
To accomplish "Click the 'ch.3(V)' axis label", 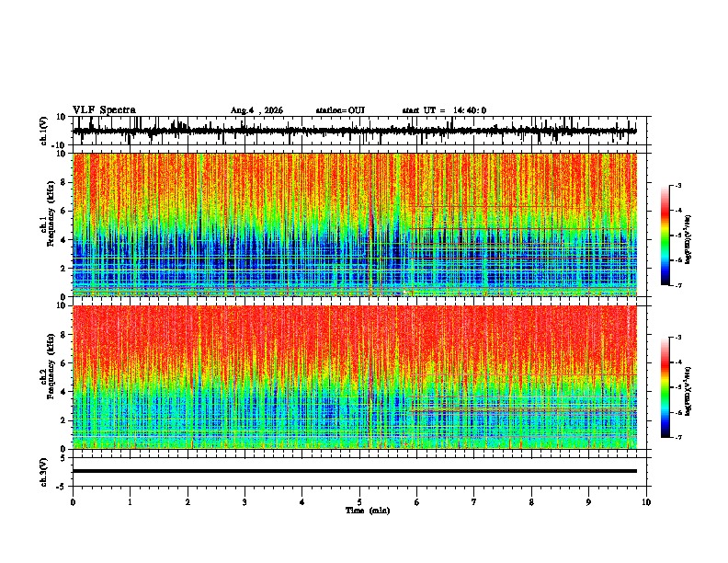I will [x=44, y=472].
